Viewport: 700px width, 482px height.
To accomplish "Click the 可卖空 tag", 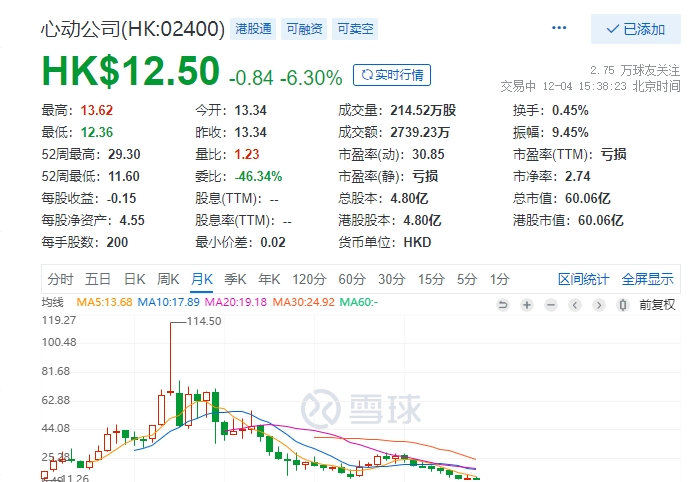I will point(355,29).
